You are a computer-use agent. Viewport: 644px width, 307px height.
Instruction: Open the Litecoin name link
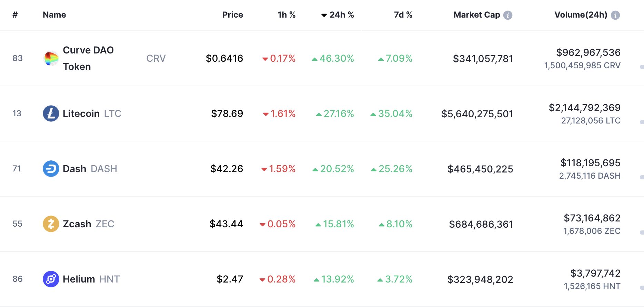click(x=81, y=113)
